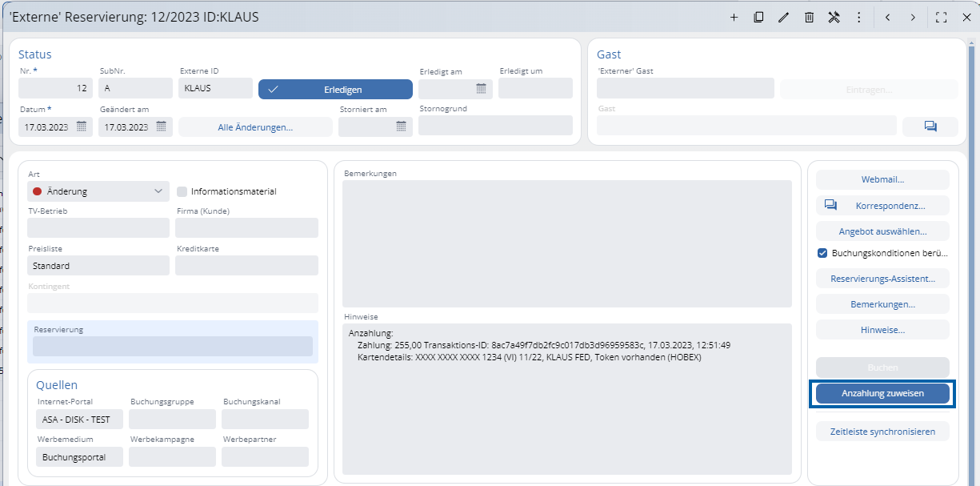Click the pencil edit icon
This screenshot has height=486, width=980.
(783, 18)
